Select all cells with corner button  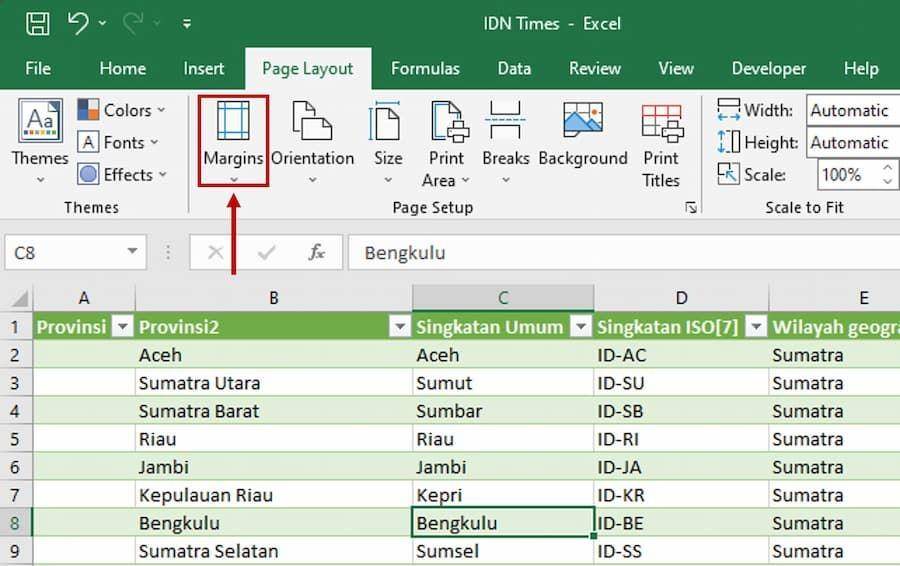[x=18, y=298]
